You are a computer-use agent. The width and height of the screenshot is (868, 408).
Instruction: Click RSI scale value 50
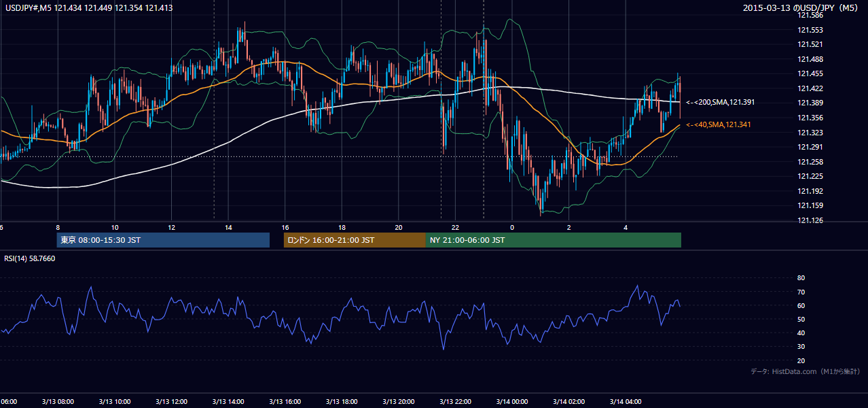click(x=801, y=319)
